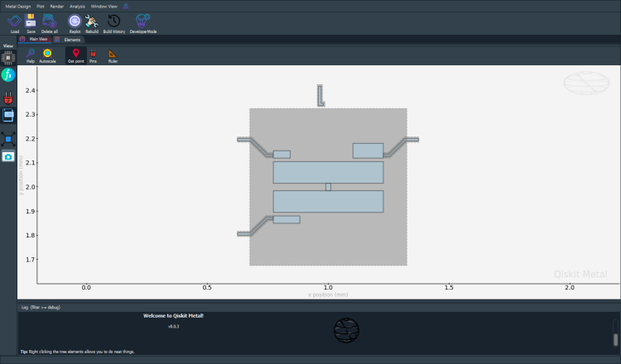The height and width of the screenshot is (364, 621).
Task: Click the upper-left small coupling pad
Action: [x=282, y=155]
